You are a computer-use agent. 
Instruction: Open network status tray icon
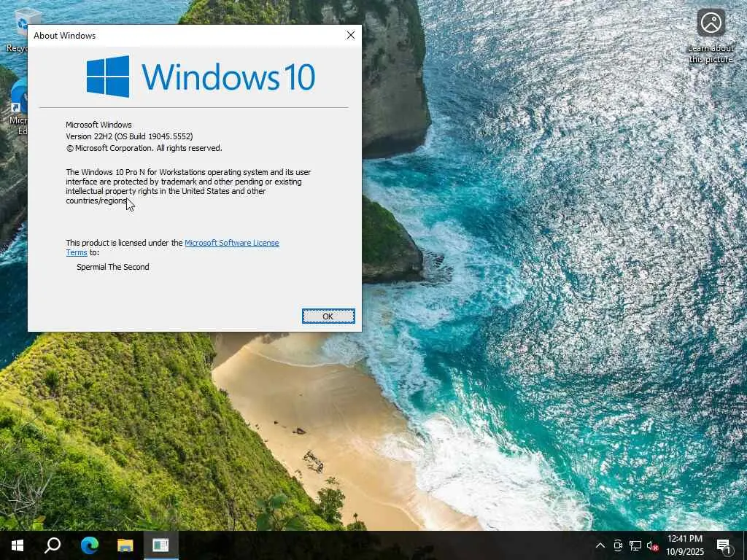click(x=635, y=545)
